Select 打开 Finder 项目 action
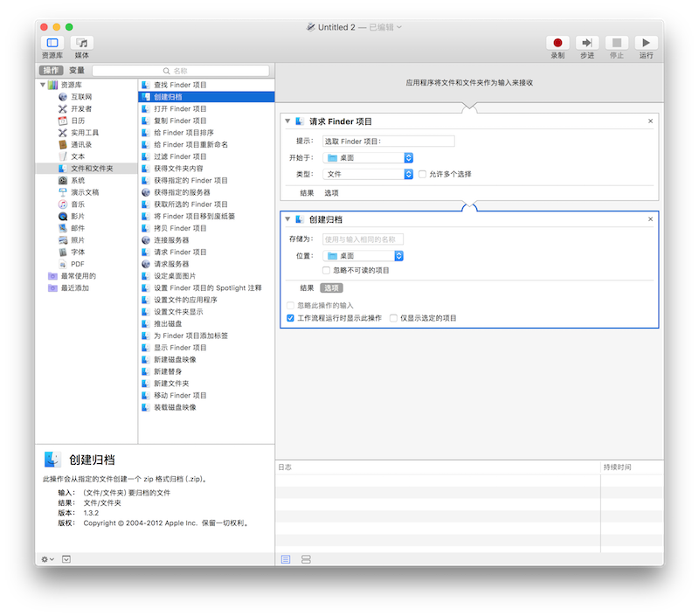Viewport: 699px width, 616px height. (206, 108)
